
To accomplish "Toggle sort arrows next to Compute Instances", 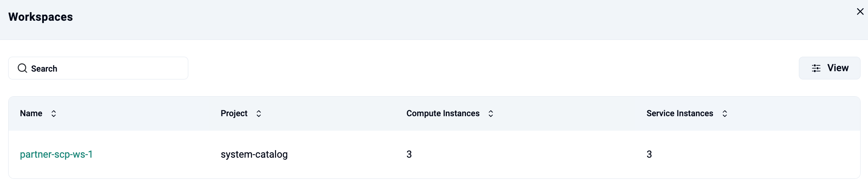I will point(491,113).
